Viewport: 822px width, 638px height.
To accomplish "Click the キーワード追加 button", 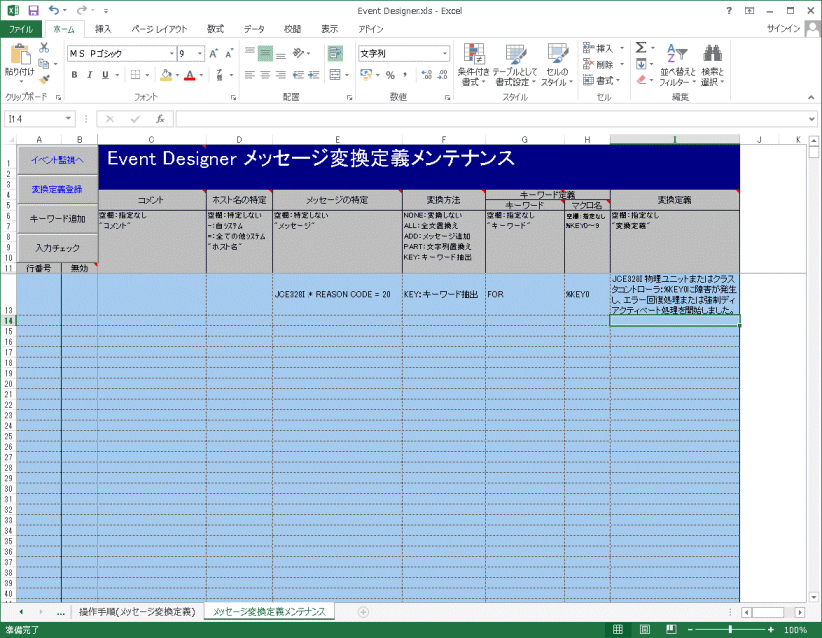I will pyautogui.click(x=57, y=219).
